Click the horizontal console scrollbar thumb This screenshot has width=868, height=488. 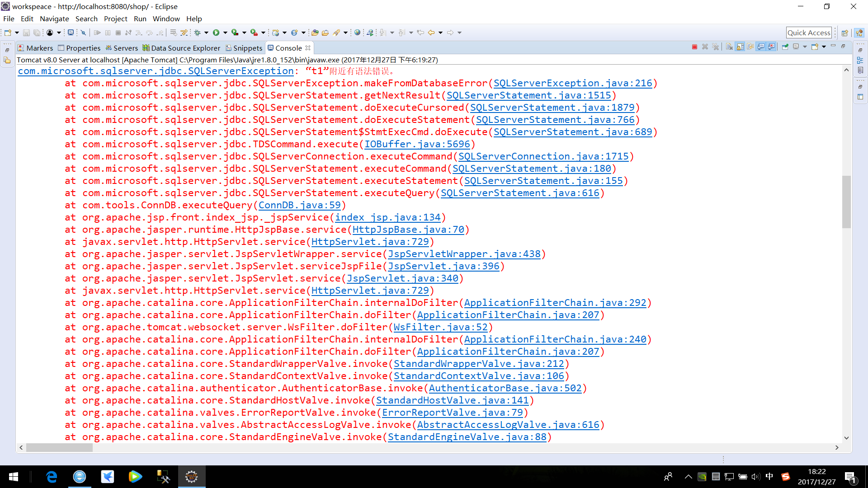pyautogui.click(x=59, y=447)
